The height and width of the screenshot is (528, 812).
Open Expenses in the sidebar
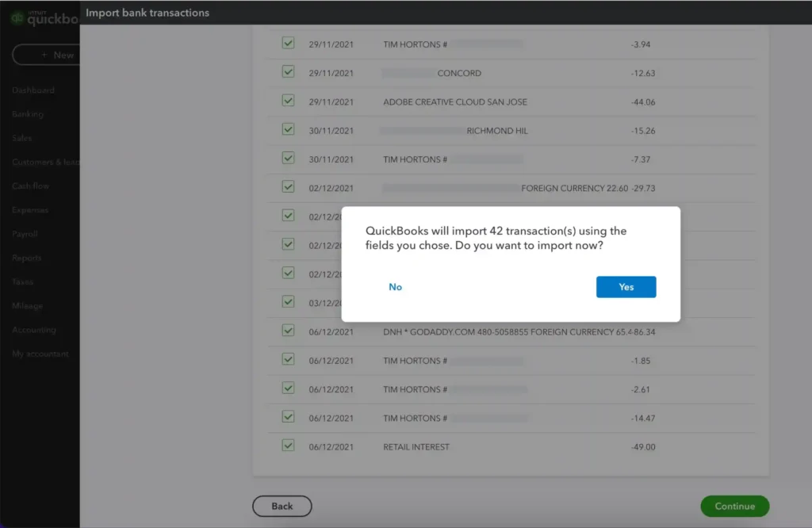pyautogui.click(x=30, y=210)
